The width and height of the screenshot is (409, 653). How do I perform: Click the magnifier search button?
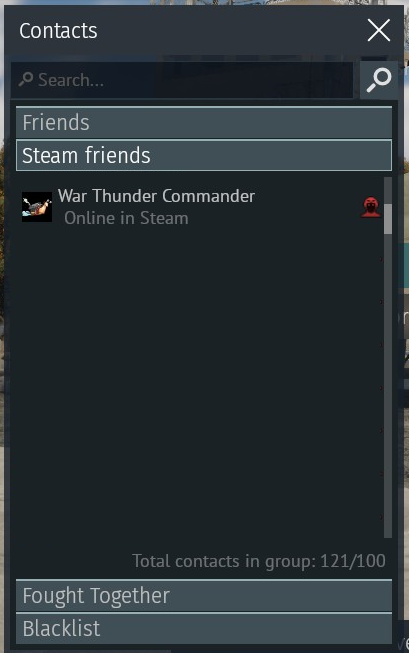379,80
